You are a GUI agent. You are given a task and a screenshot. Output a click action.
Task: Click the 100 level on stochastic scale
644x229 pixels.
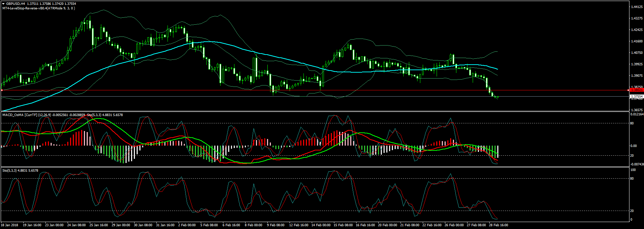pos(633,170)
